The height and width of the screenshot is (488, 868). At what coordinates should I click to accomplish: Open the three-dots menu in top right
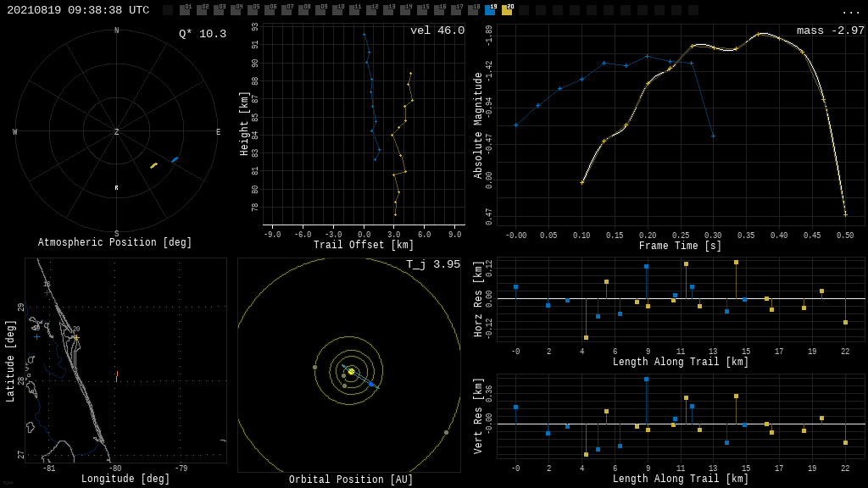click(x=851, y=11)
